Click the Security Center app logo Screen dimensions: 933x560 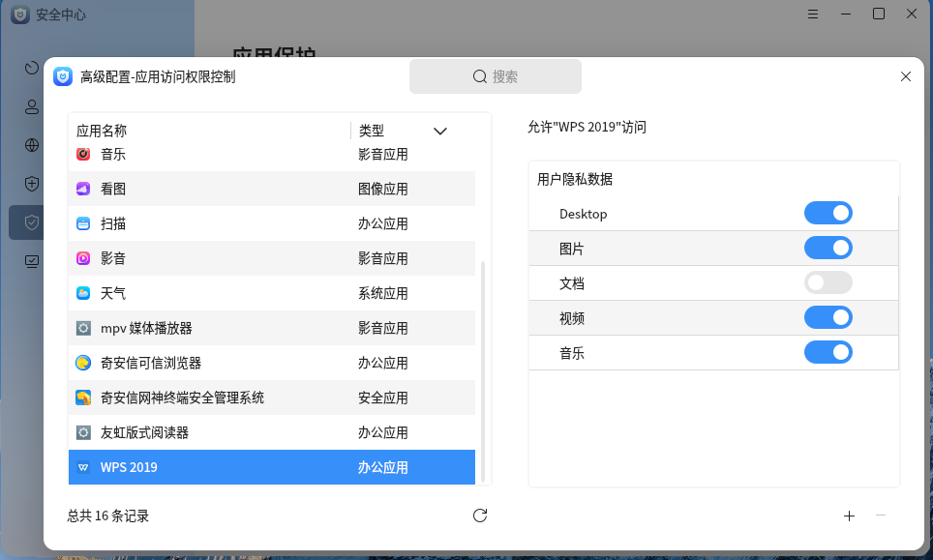pos(20,15)
